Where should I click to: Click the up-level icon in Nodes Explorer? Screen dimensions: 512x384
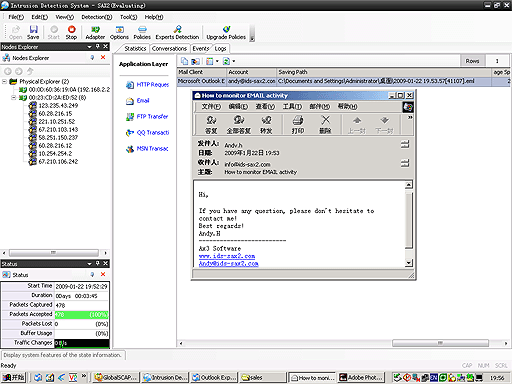pos(30,71)
